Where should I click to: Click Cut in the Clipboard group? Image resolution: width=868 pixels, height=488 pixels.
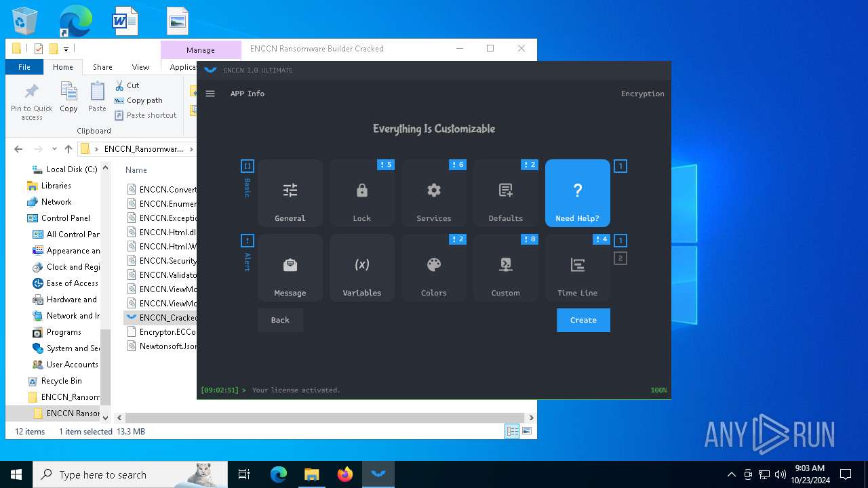[x=127, y=85]
